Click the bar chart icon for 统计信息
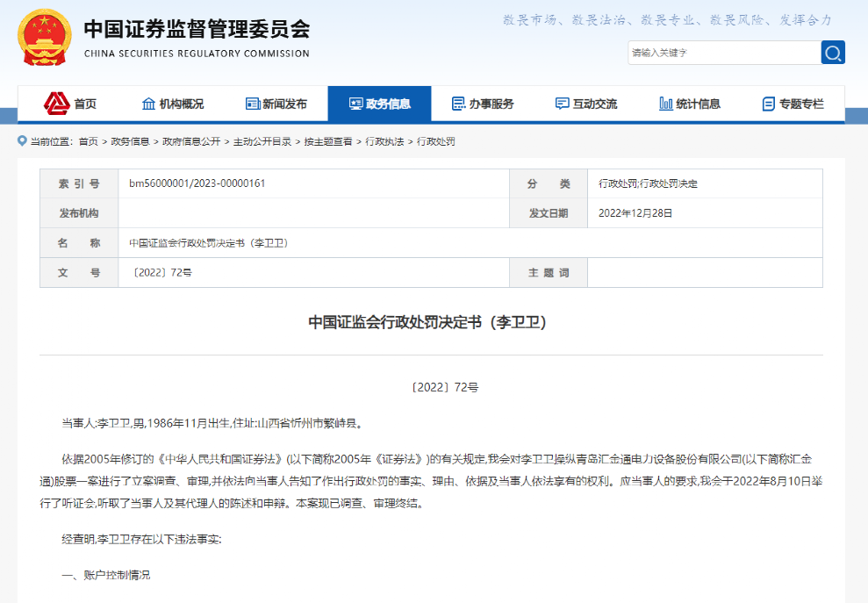The height and width of the screenshot is (603, 868). click(x=664, y=103)
